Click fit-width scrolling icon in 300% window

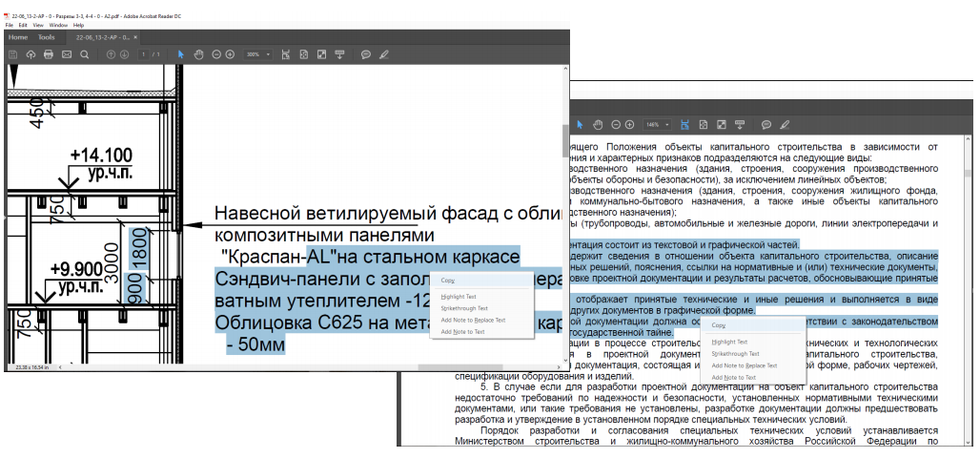point(286,54)
